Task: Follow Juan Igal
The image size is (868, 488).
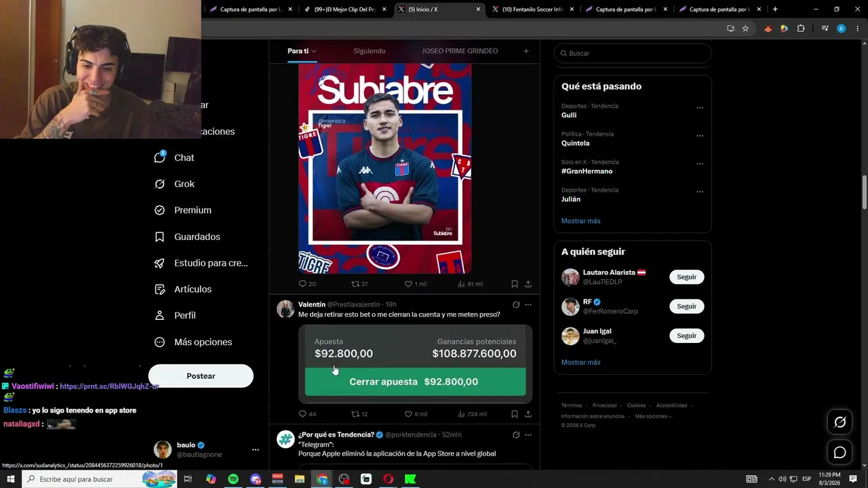Action: click(x=686, y=335)
